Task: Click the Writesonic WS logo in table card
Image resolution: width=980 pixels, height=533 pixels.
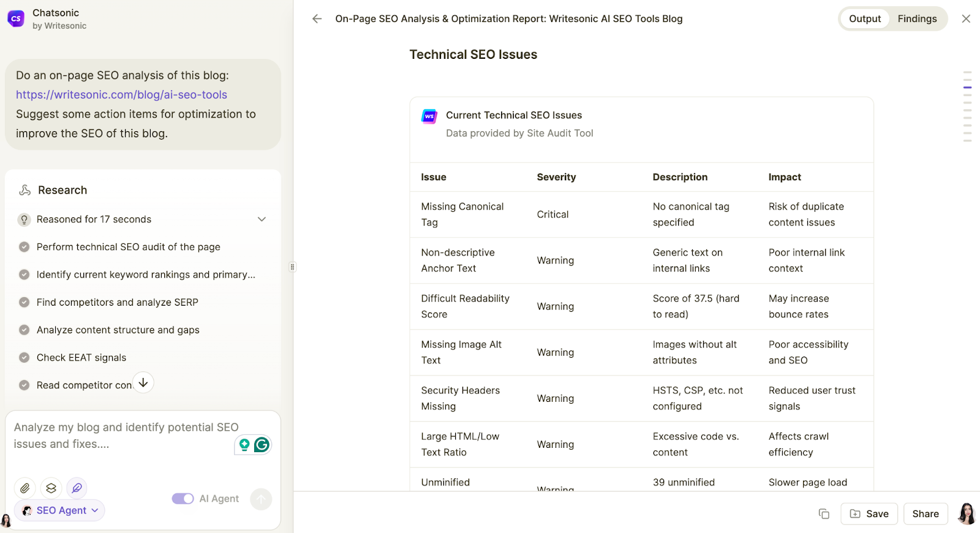Action: pos(429,116)
